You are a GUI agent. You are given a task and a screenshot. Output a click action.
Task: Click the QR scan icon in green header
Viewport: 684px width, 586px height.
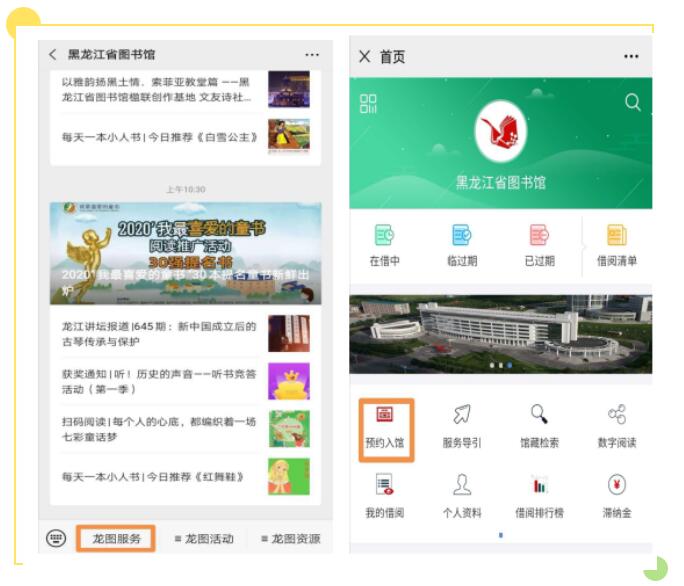(369, 103)
